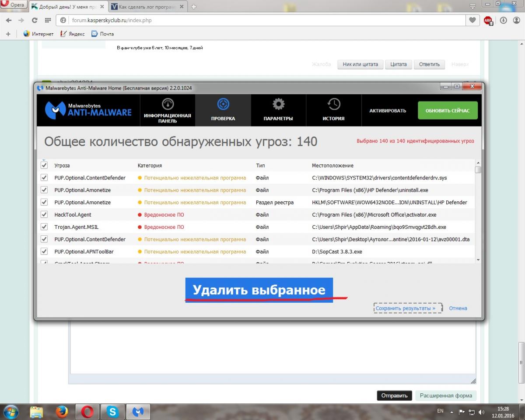The image size is (525, 420).
Task: Click the green Update Now button
Action: tap(447, 111)
